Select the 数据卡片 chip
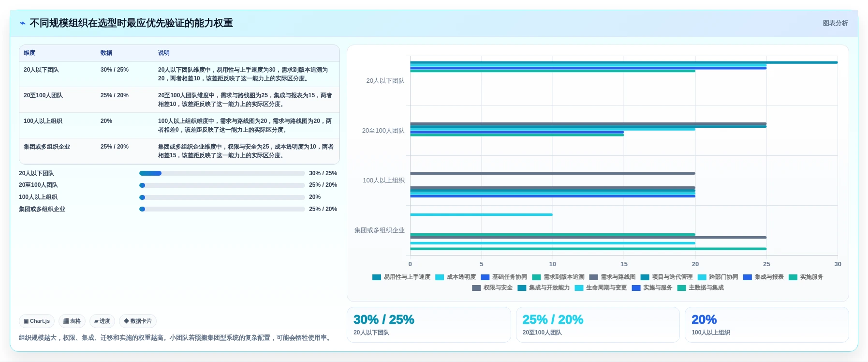868x362 pixels. click(x=138, y=321)
